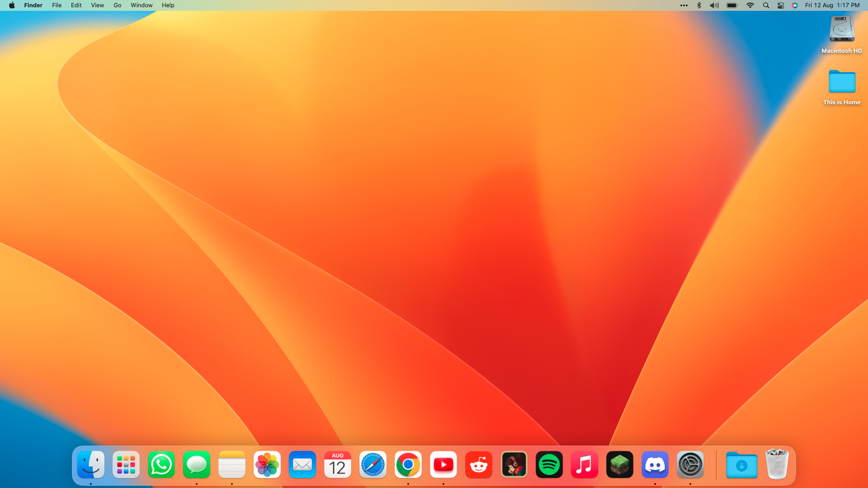Open Calendar showing Aug 12

click(x=338, y=465)
